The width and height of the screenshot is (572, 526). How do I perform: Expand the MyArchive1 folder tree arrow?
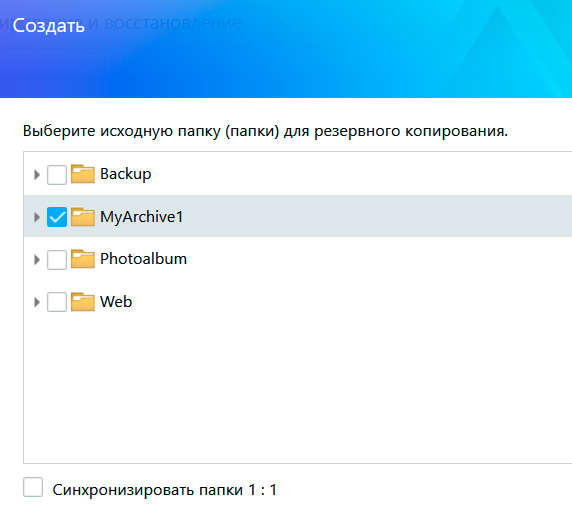pos(36,217)
